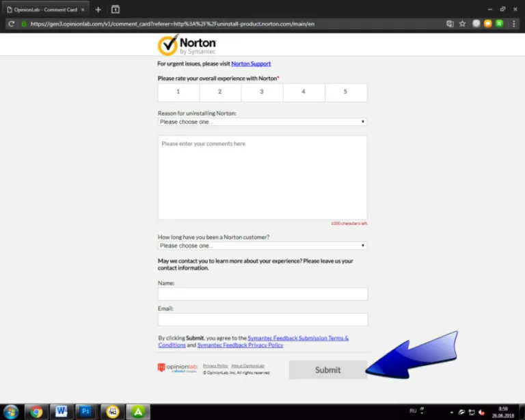525x420 pixels.
Task: Click into the Email input field
Action: pos(262,319)
